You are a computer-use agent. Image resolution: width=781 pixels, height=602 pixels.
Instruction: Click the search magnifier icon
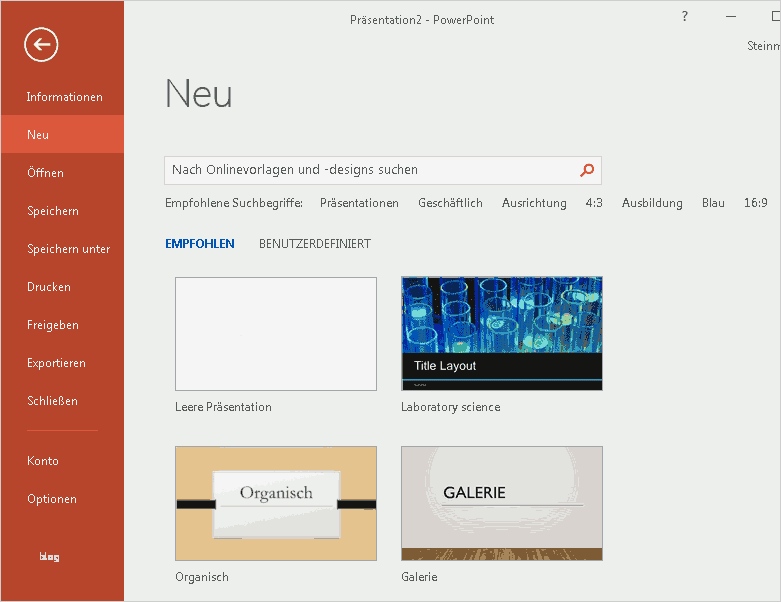point(587,170)
